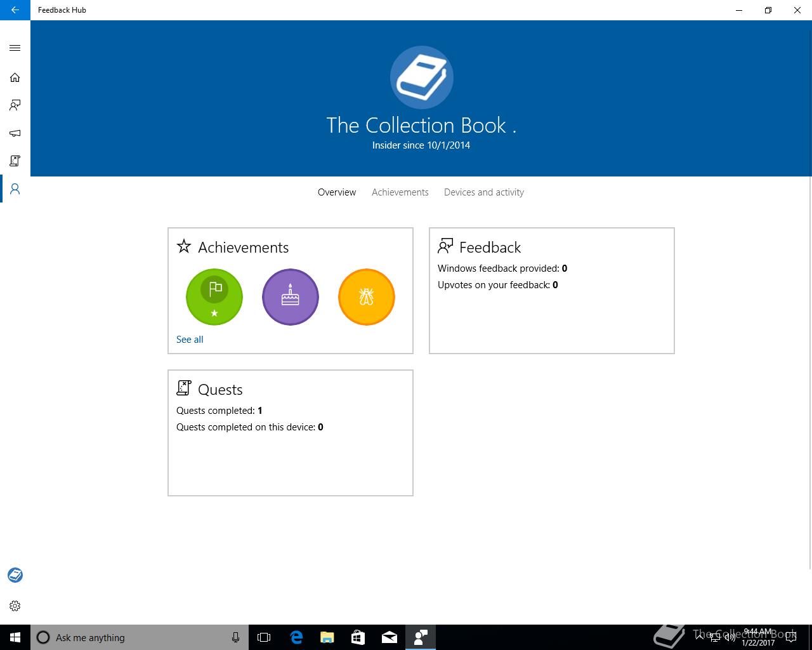
Task: Minimize the Feedback Hub window
Action: point(739,10)
